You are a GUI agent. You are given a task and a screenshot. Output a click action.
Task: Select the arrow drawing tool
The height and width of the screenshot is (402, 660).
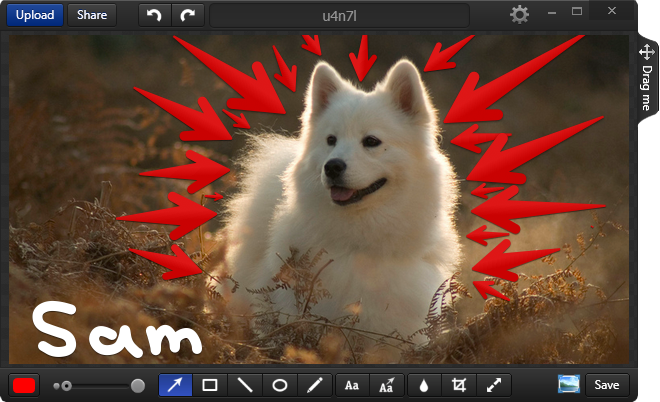click(x=175, y=385)
